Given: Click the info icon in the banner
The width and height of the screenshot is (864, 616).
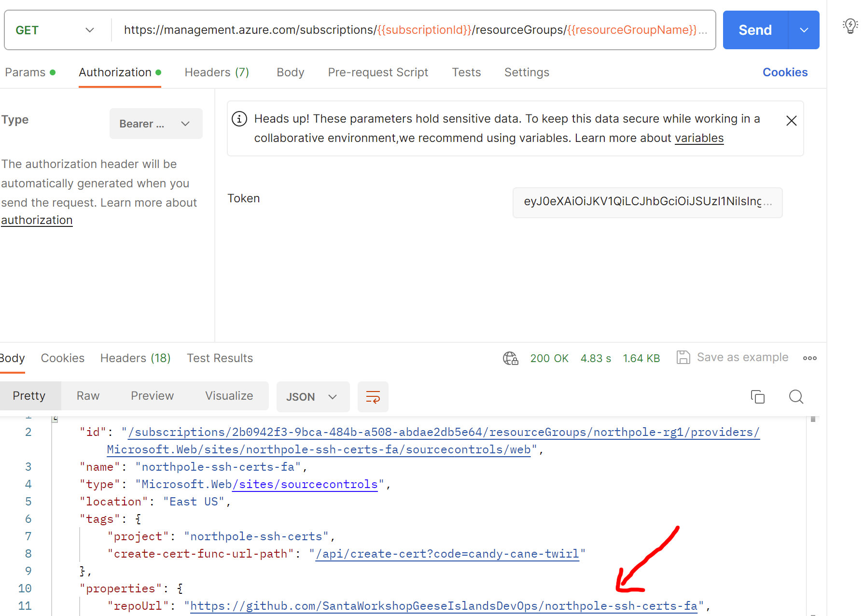Looking at the screenshot, I should tap(239, 119).
